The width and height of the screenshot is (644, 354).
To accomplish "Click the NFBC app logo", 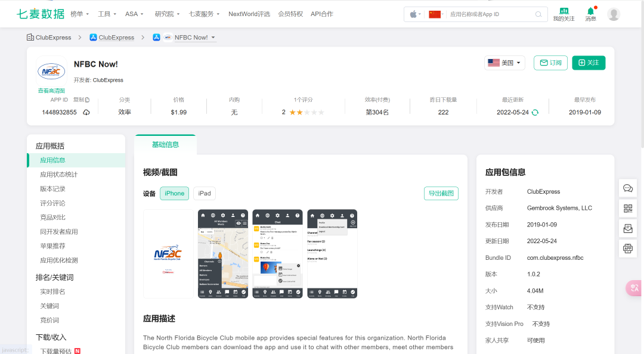I will coord(51,71).
